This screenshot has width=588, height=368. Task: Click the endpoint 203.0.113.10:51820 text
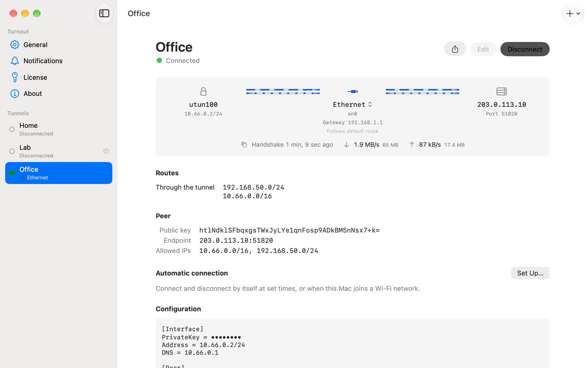point(236,240)
